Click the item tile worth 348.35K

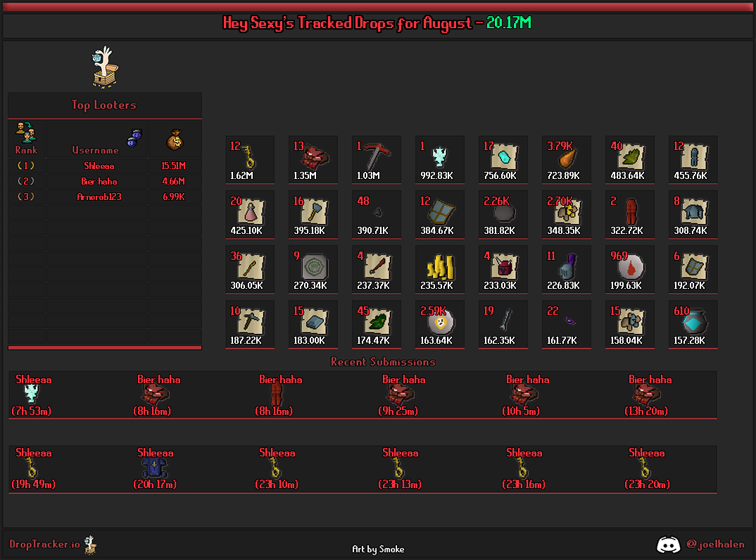point(567,215)
